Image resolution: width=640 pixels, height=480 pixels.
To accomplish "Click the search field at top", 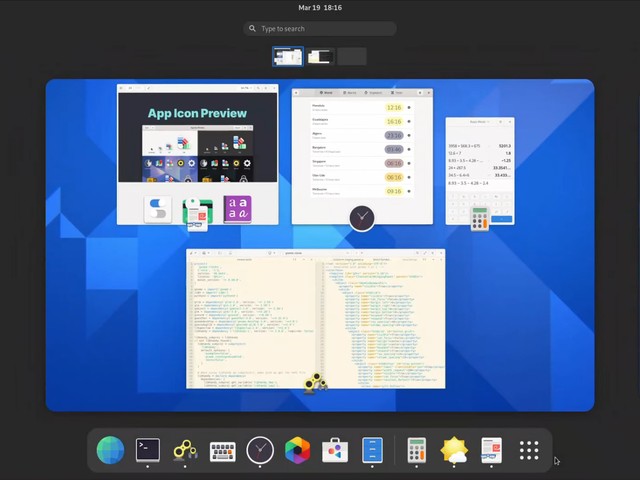I will (x=320, y=29).
